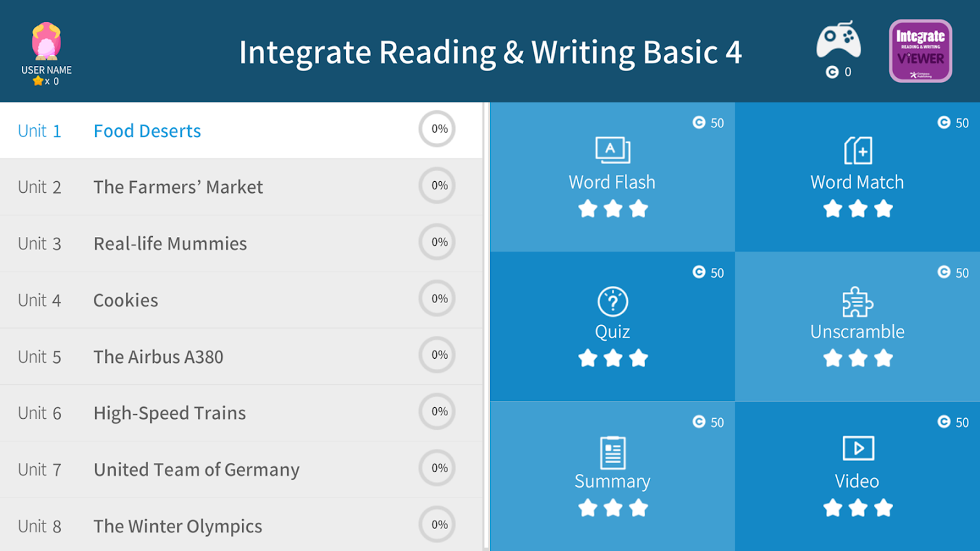980x551 pixels.
Task: Click the coin counter below the controller
Action: pos(839,72)
